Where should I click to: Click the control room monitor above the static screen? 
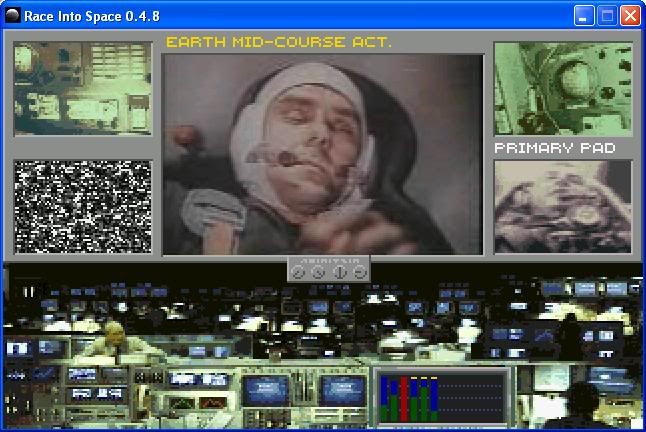pyautogui.click(x=83, y=89)
